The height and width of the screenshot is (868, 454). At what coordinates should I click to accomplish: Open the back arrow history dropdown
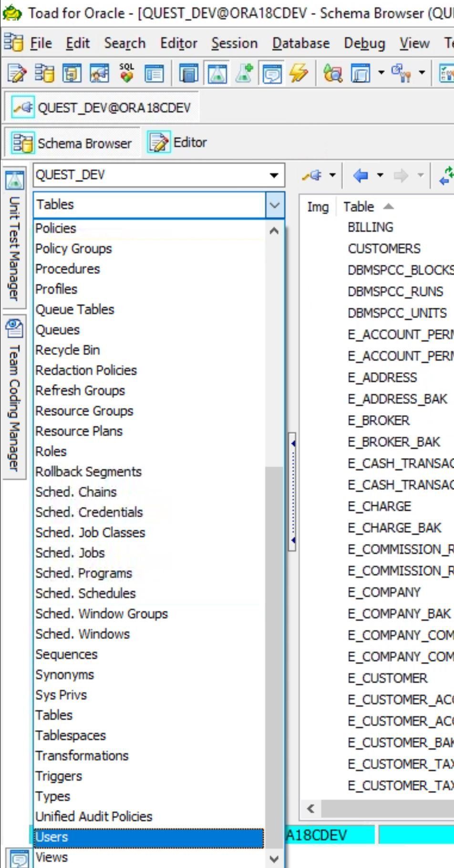[380, 175]
